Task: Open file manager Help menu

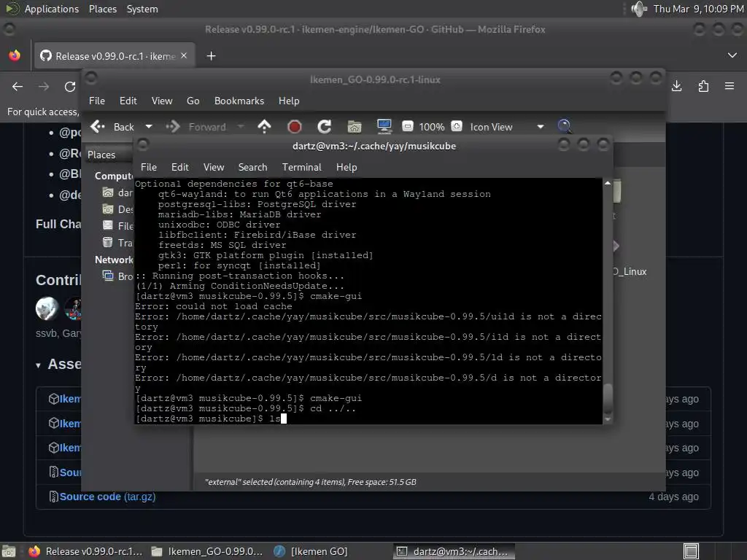Action: [x=289, y=101]
